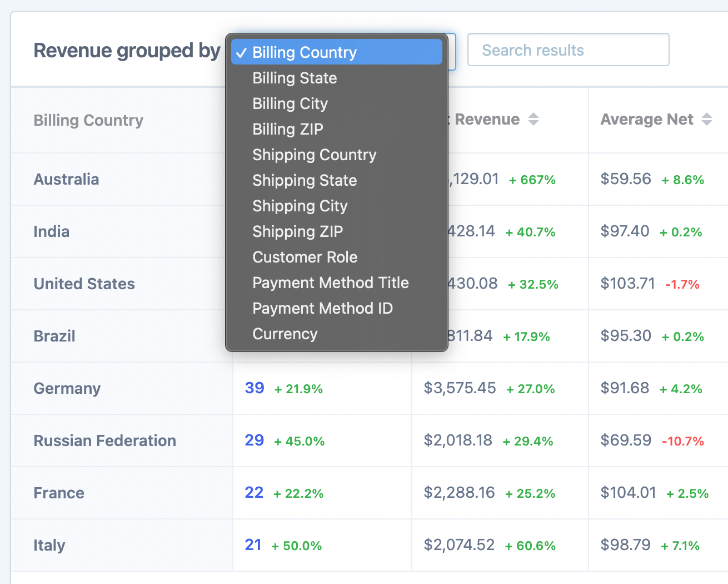
Task: Click the blue 22 count for France
Action: tap(253, 493)
